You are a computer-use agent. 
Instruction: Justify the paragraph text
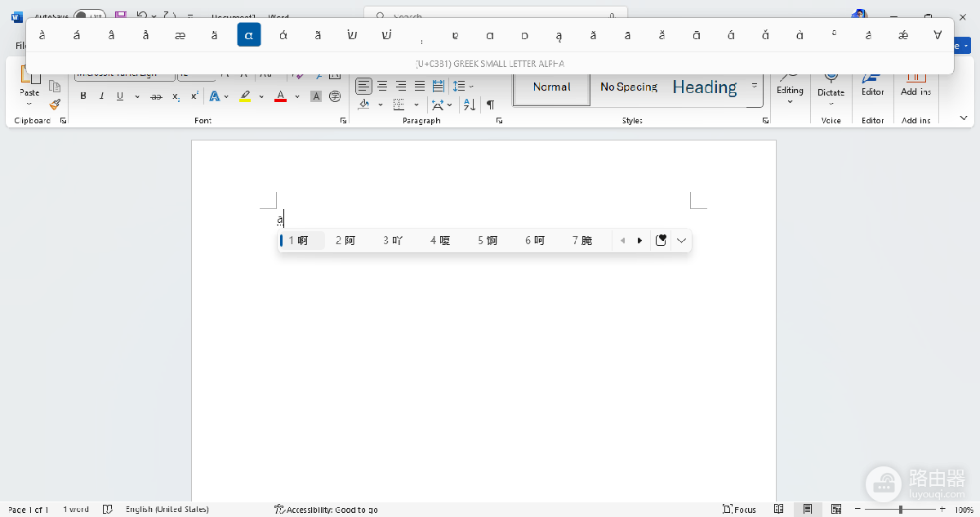420,86
